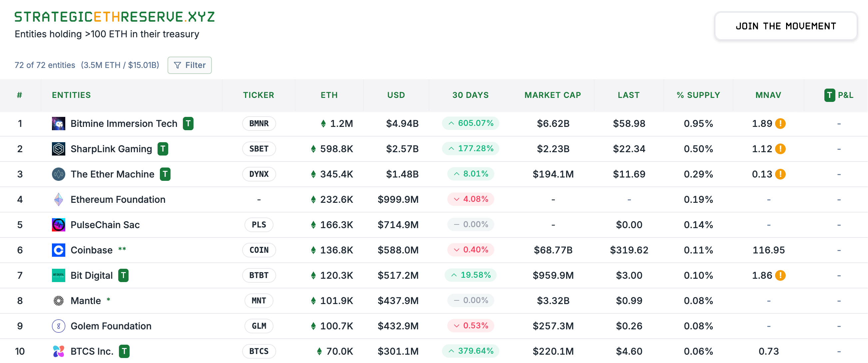Click the MNT ticker pill

point(259,300)
